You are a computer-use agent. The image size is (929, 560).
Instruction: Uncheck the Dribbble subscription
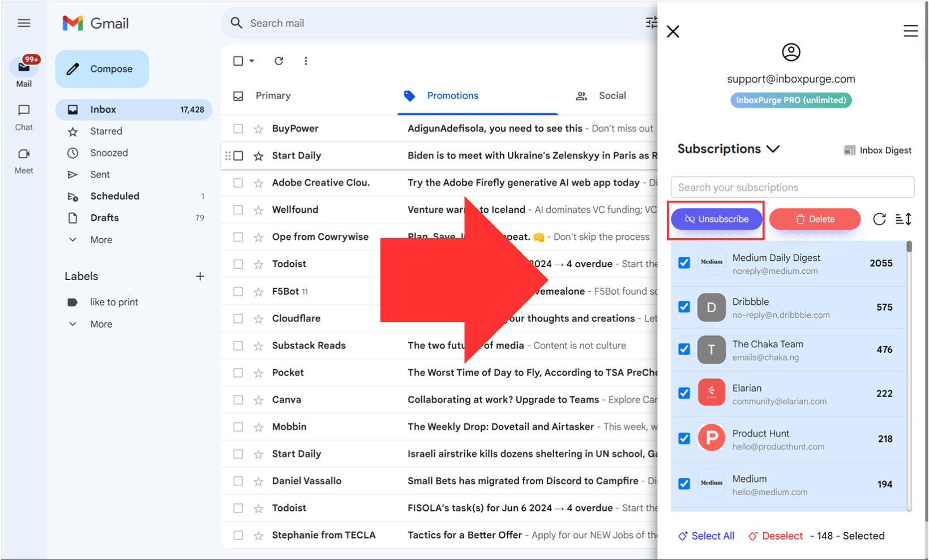pos(684,307)
